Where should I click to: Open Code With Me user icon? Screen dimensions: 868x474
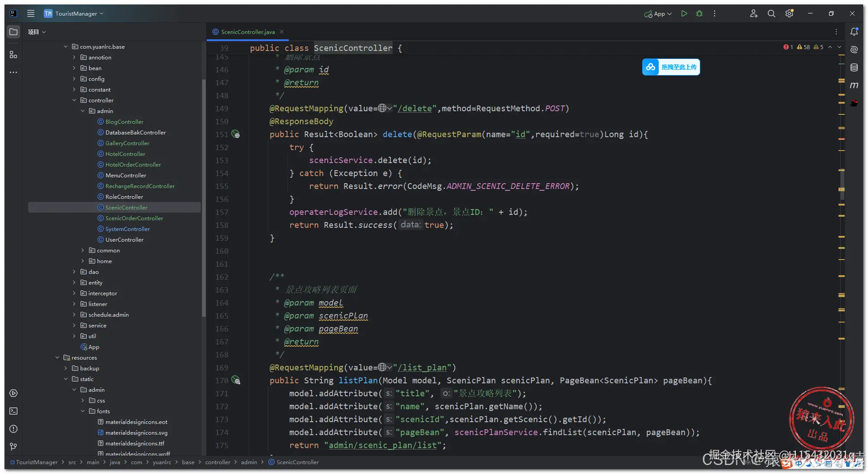tap(754, 13)
